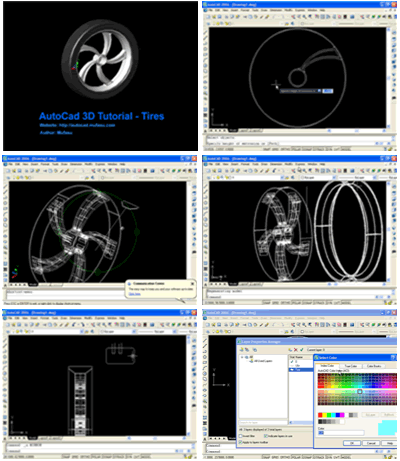The width and height of the screenshot is (400, 461).
Task: Switch to the Index Color tab
Action: coord(327,366)
